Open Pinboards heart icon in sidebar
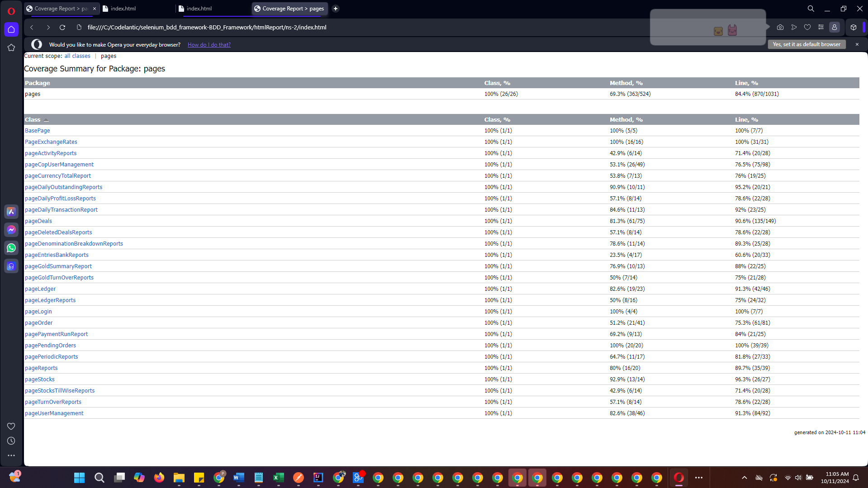The image size is (868, 488). click(11, 426)
